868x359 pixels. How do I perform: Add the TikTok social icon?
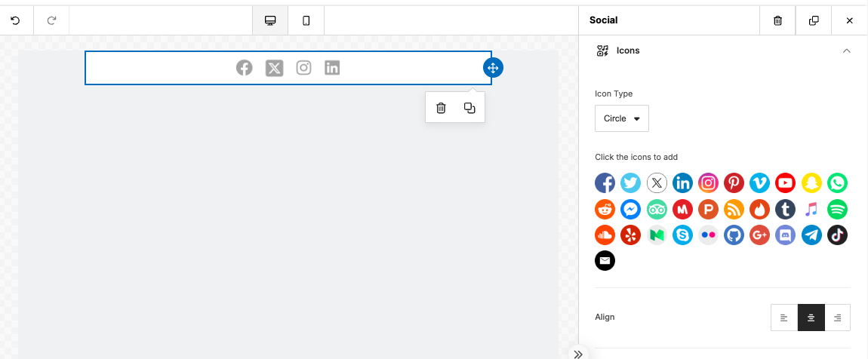[x=838, y=235]
